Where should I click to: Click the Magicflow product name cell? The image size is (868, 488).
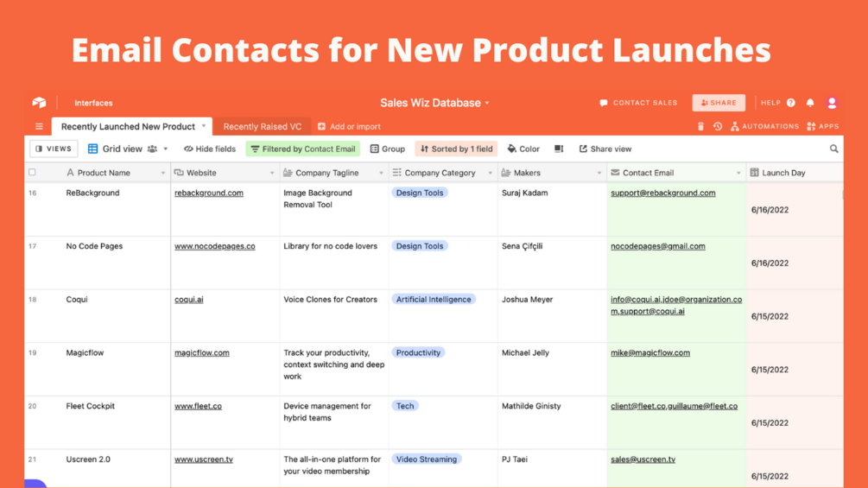click(x=86, y=352)
